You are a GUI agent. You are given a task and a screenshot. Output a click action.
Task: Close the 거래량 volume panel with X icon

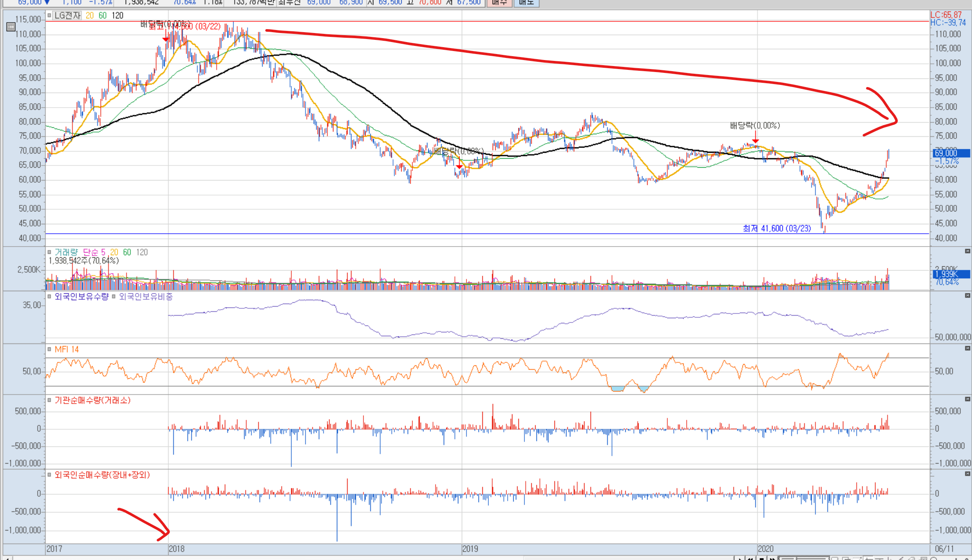[967, 251]
